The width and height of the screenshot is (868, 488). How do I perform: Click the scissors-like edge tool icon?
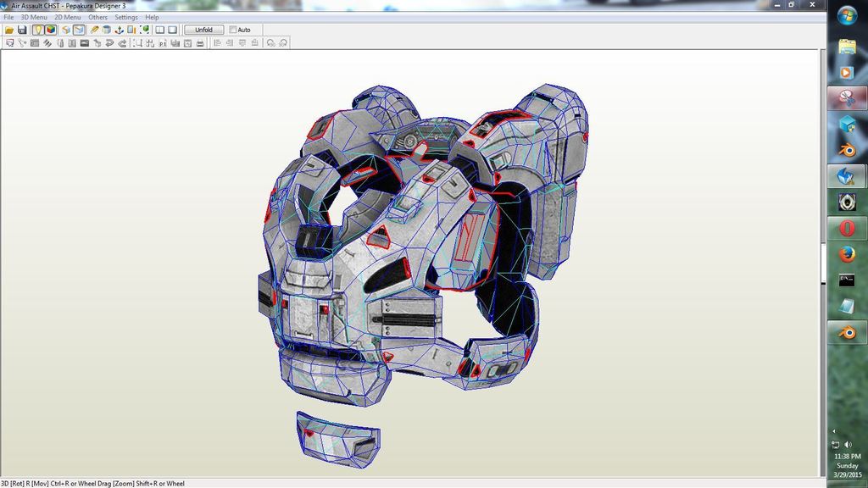click(x=22, y=43)
